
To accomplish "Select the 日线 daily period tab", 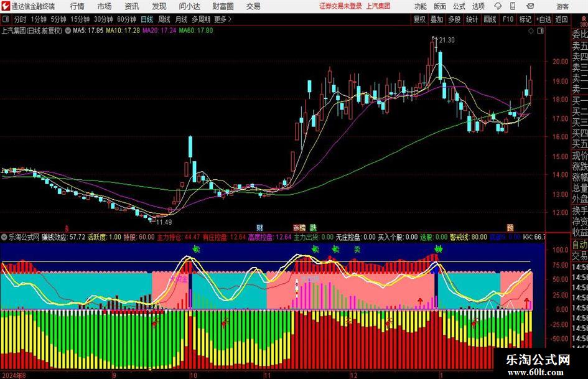I will [147, 19].
